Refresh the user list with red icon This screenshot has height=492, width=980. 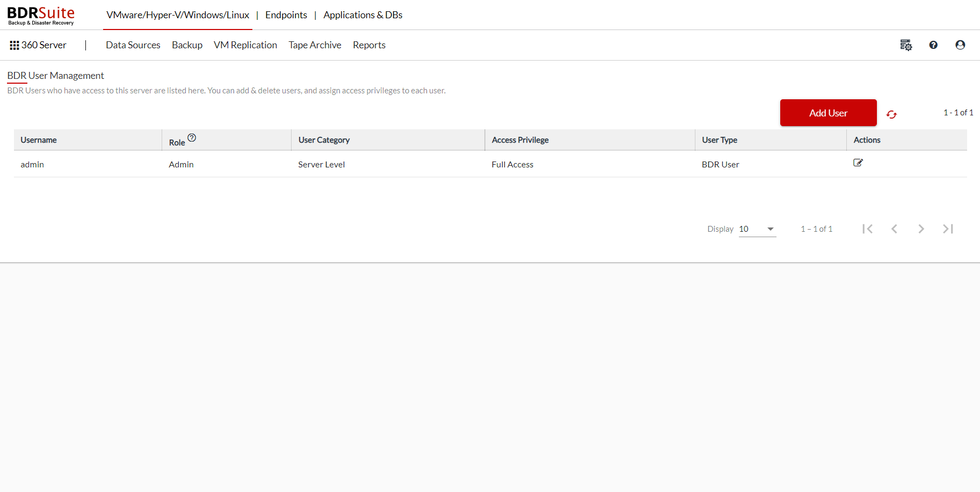pyautogui.click(x=891, y=114)
